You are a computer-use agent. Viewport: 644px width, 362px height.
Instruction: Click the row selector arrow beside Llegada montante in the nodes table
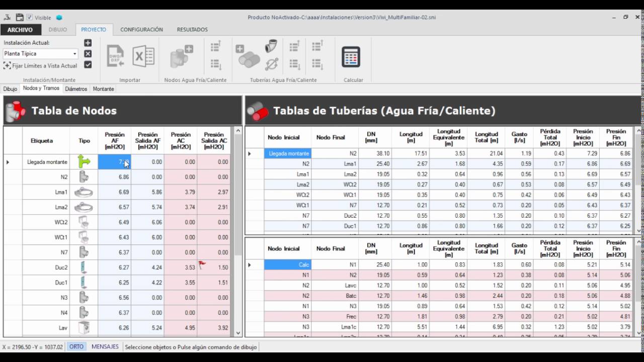coord(8,162)
